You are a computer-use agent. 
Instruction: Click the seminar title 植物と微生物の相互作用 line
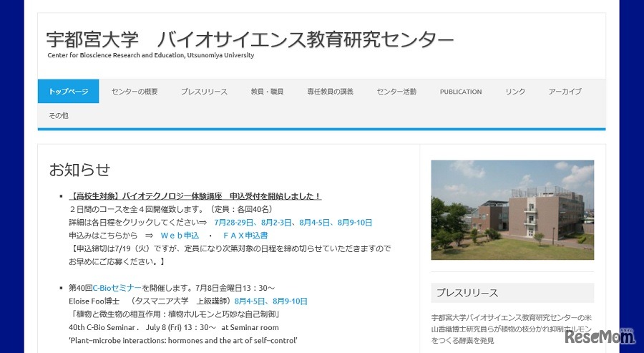click(175, 314)
